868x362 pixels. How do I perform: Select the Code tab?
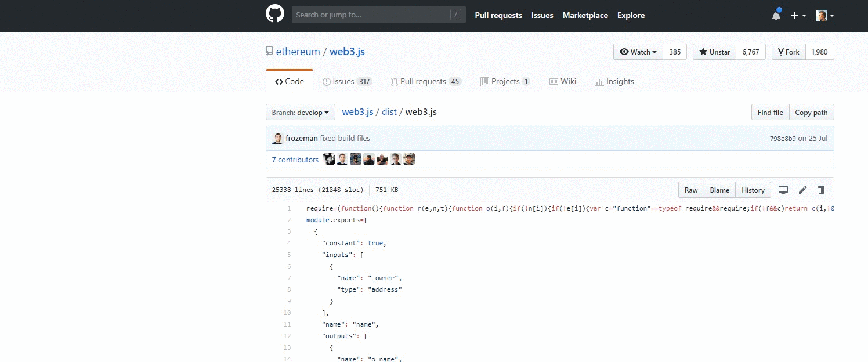[290, 81]
